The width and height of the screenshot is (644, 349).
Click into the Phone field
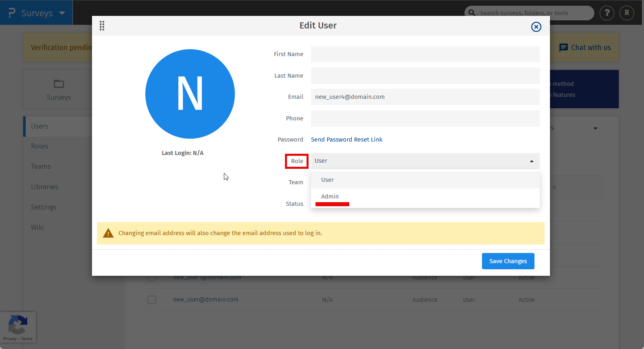tap(425, 118)
